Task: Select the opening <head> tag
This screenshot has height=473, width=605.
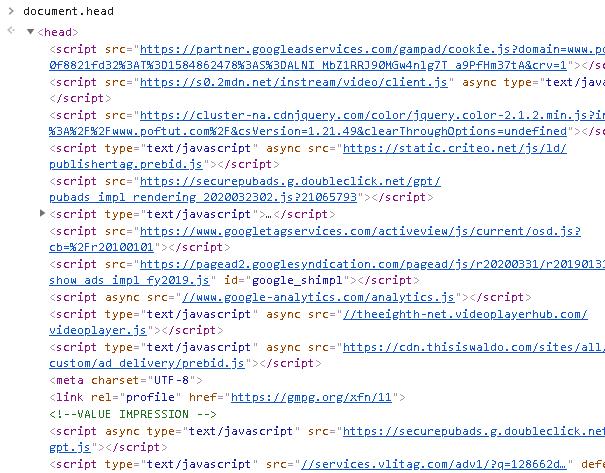Action: pos(53,32)
